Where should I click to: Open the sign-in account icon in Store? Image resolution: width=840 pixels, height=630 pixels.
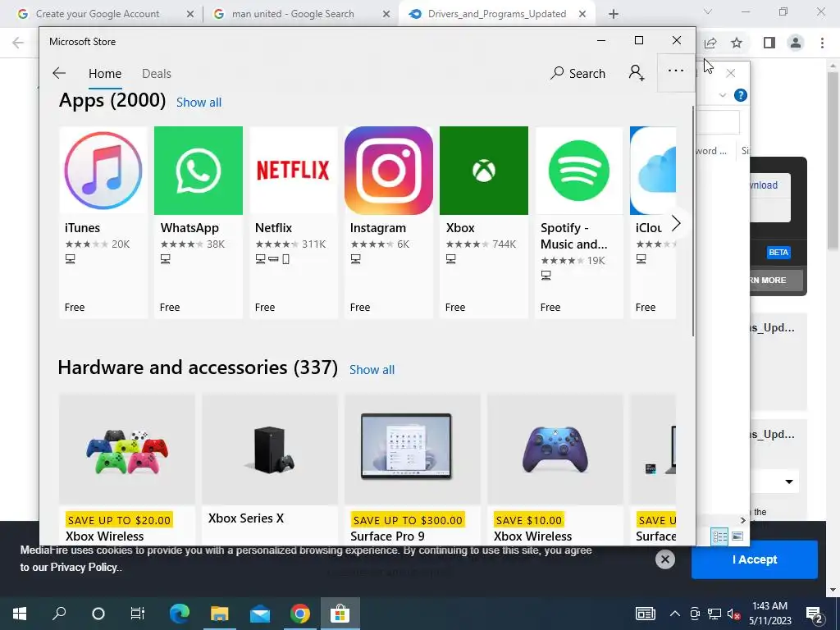[x=637, y=73]
